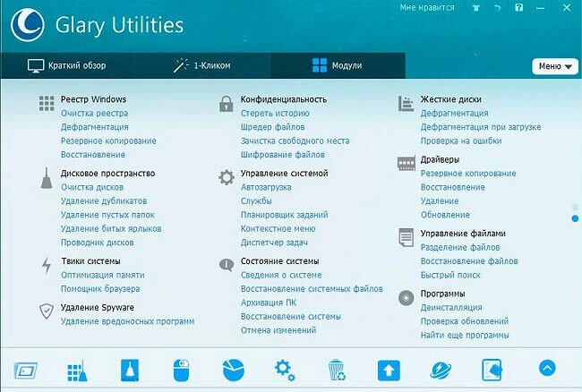Launch Шредер файлов
Image resolution: width=582 pixels, height=392 pixels.
coord(273,127)
